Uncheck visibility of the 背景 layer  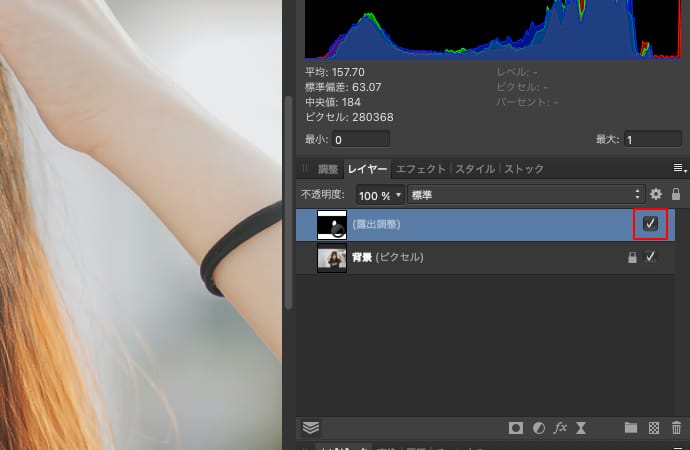point(651,258)
